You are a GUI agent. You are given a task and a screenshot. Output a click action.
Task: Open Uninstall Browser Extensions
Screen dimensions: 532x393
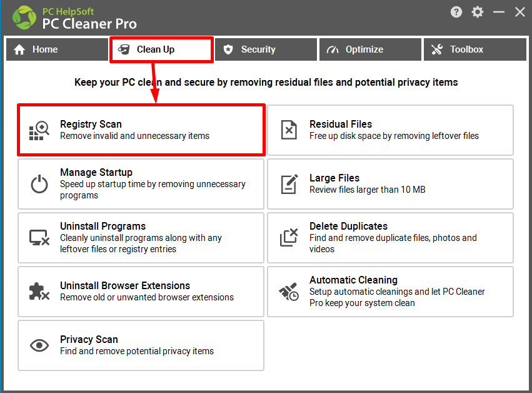click(141, 292)
